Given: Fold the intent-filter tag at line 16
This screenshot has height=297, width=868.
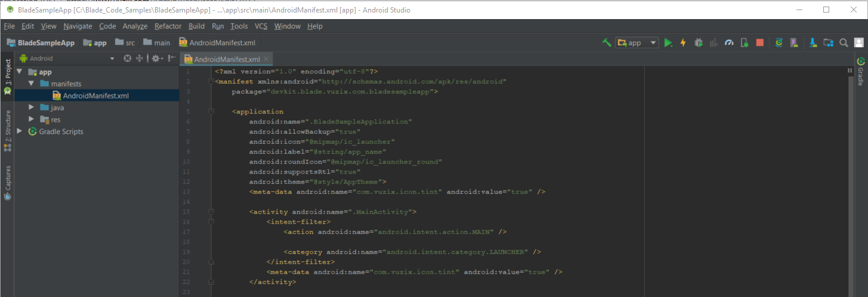Looking at the screenshot, I should pyautogui.click(x=211, y=222).
